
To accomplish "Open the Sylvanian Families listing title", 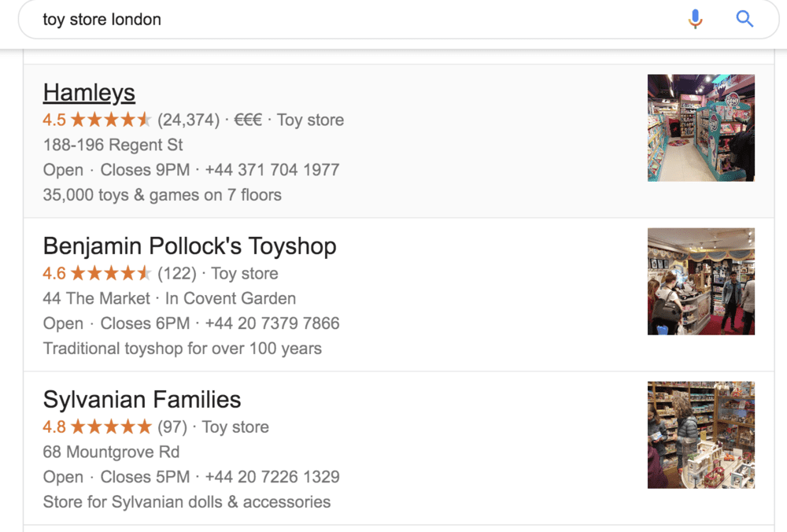I will pos(142,400).
